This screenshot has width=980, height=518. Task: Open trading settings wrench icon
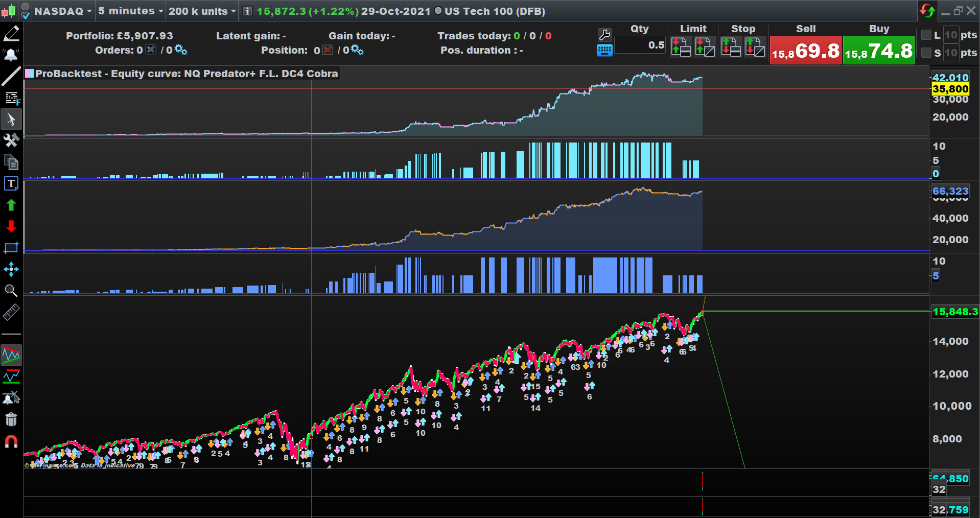604,35
